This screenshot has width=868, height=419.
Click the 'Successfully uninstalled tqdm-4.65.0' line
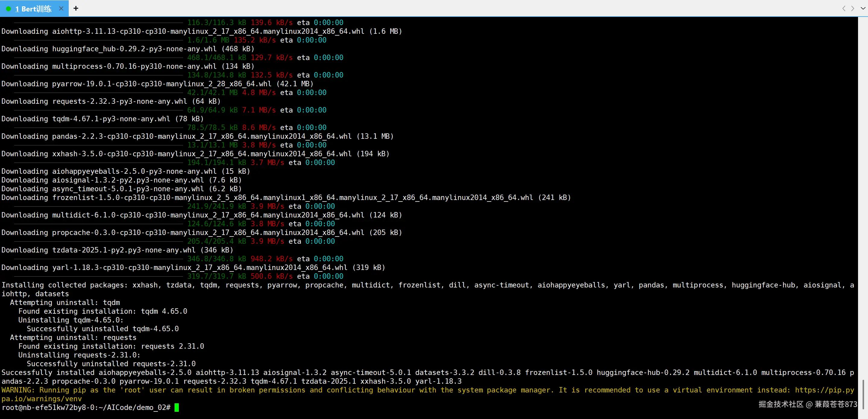[x=103, y=329]
